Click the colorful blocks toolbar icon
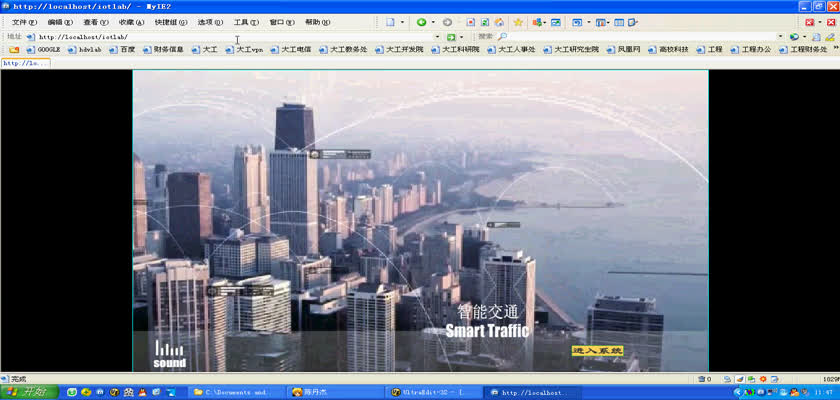Viewport: 840px width, 400px height. pyautogui.click(x=537, y=22)
